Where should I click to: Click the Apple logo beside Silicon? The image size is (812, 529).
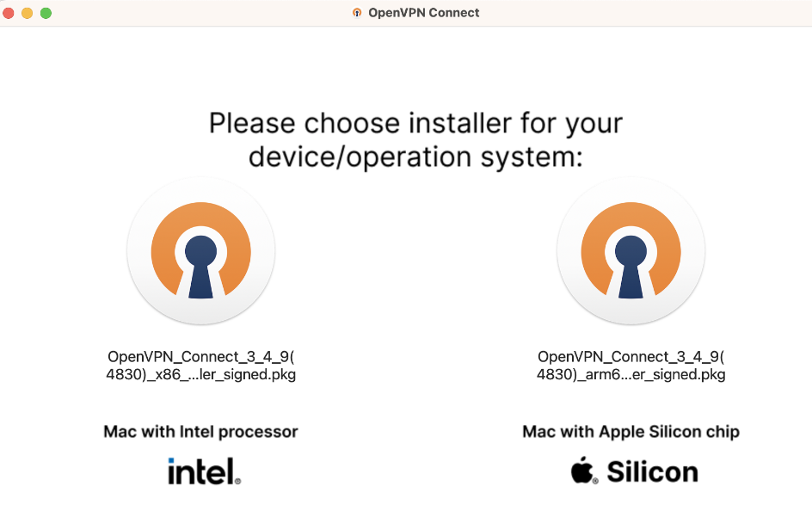coord(583,470)
